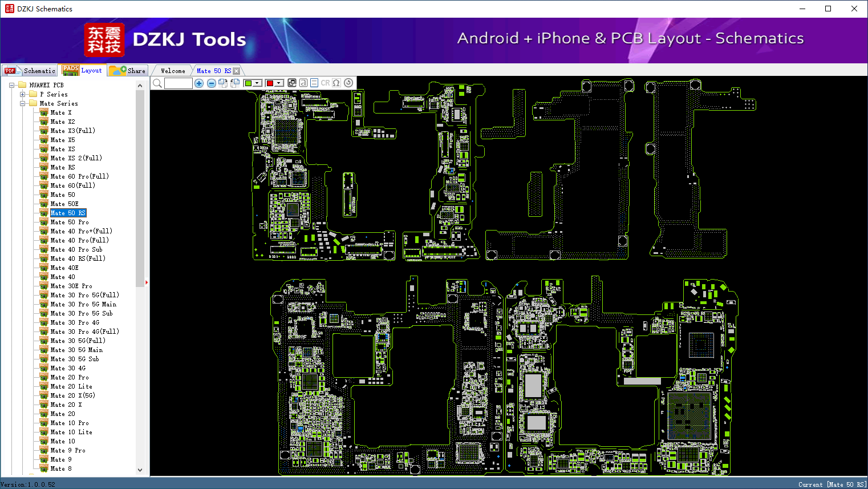Viewport: 868px width, 489px height.
Task: Open the Share tab
Action: click(128, 71)
